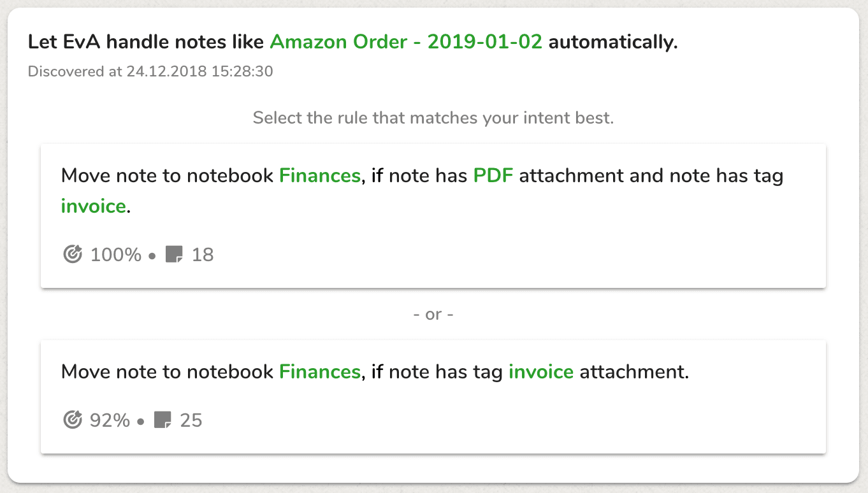Screen dimensions: 868x493
Task: Click Finances notebook in the first rule
Action: click(x=320, y=175)
